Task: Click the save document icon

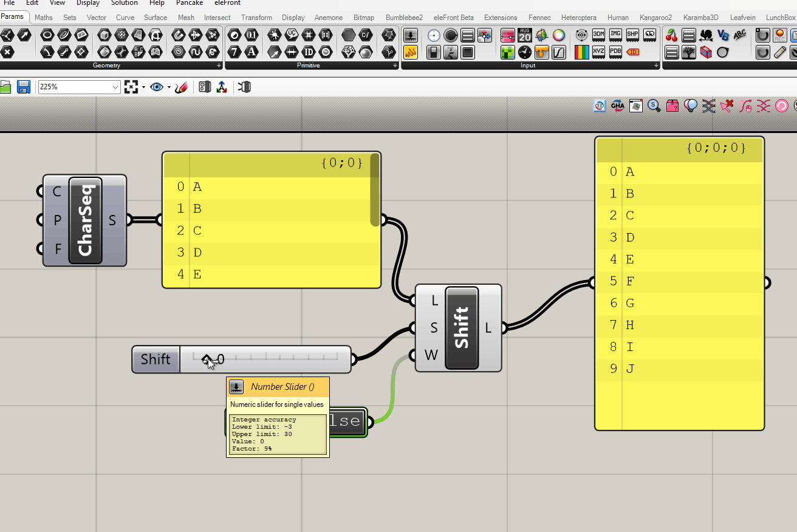Action: point(24,87)
